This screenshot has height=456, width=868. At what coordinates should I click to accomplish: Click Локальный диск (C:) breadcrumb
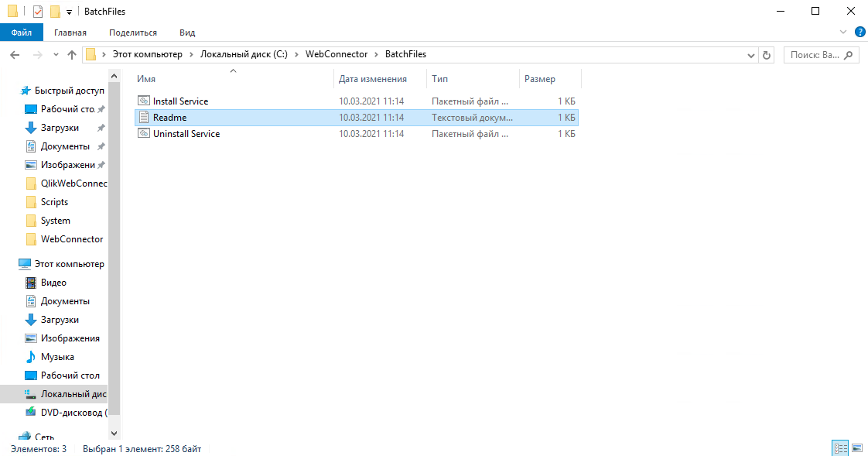pyautogui.click(x=244, y=54)
